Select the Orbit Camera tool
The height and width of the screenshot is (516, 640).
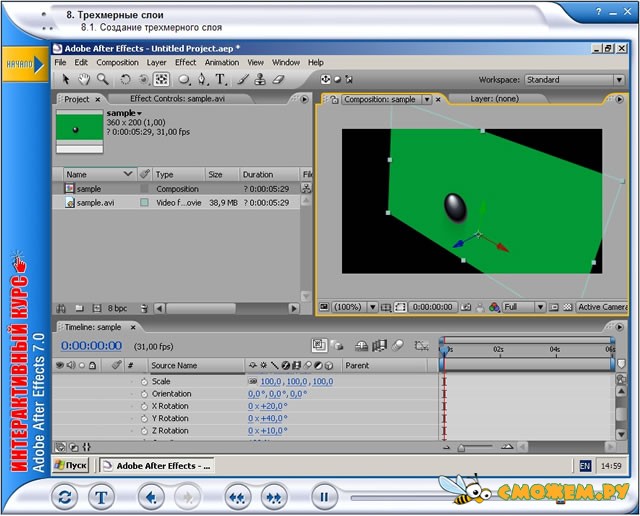(x=143, y=79)
